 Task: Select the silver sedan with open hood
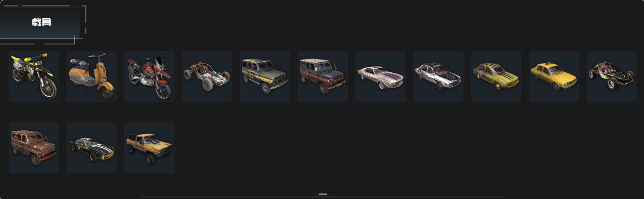[438, 76]
